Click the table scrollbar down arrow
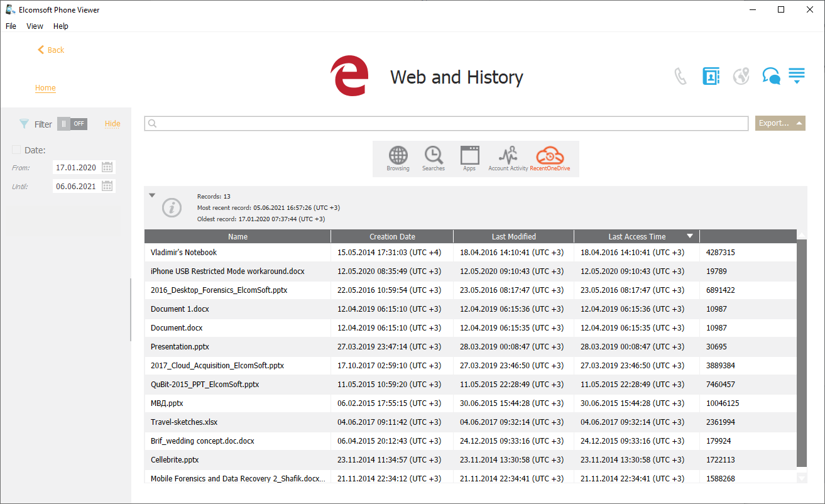Screen dimensions: 825x504 801,478
